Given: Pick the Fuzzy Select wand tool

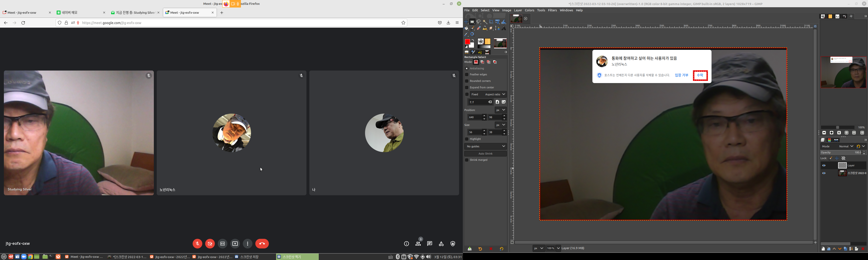Looking at the screenshot, I should point(485,22).
